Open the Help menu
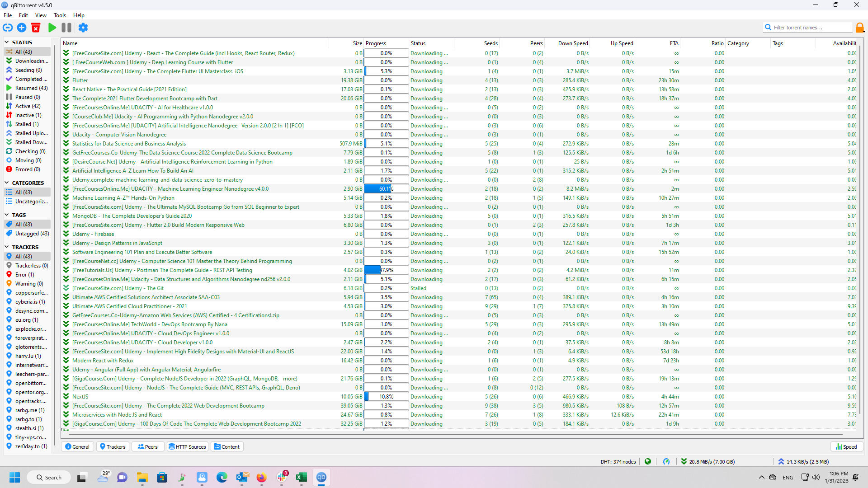The image size is (868, 488). point(79,15)
